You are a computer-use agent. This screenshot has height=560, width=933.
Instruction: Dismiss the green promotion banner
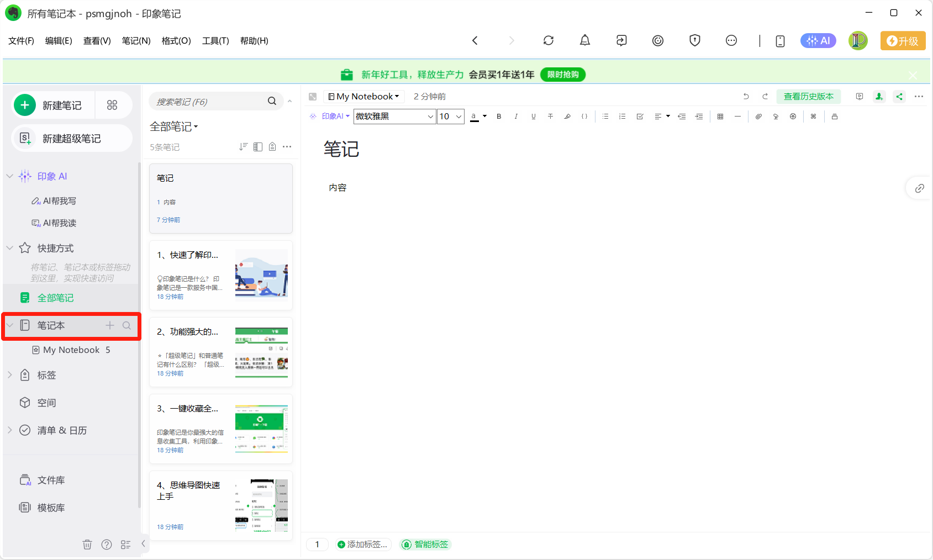tap(913, 75)
